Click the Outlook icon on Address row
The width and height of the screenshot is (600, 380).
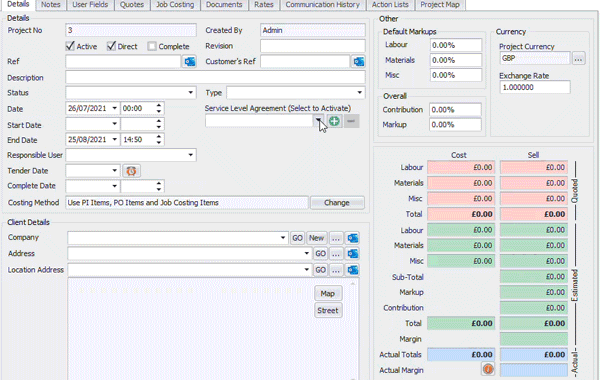[x=353, y=254]
